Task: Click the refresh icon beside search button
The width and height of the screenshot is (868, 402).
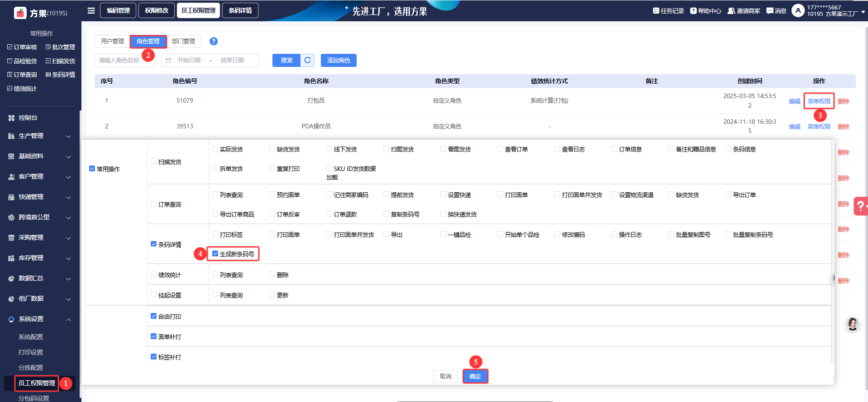Action: coord(307,60)
